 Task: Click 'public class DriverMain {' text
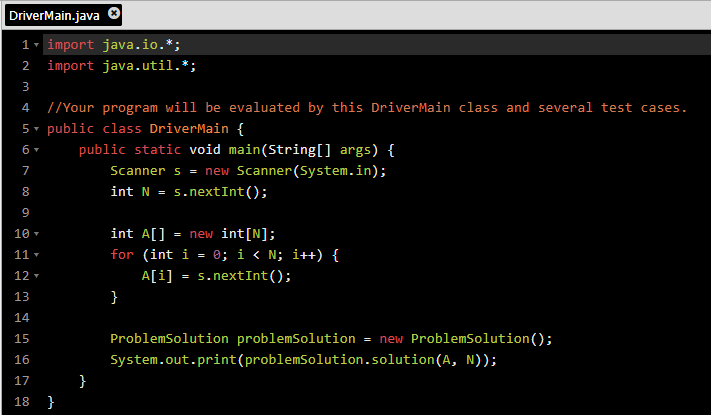146,129
